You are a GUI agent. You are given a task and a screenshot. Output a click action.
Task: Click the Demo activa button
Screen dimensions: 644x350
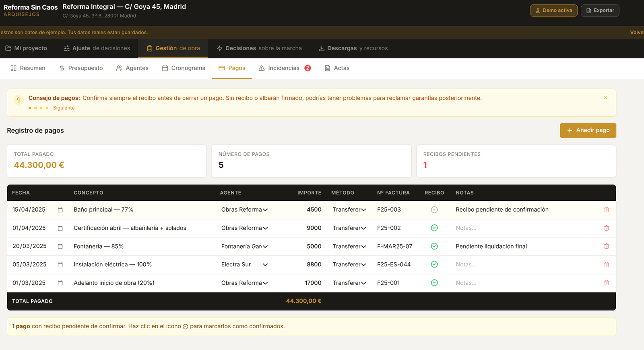coord(554,10)
